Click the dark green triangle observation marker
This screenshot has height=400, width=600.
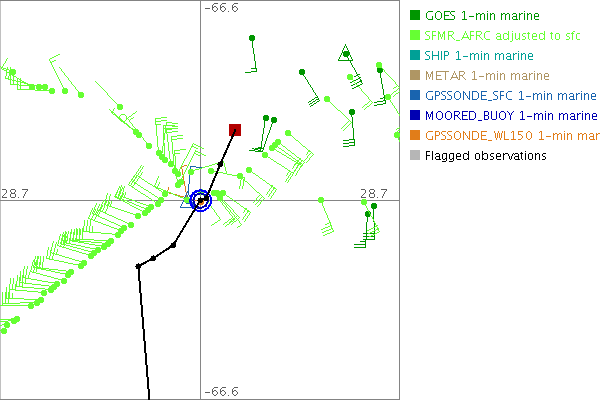(345, 53)
